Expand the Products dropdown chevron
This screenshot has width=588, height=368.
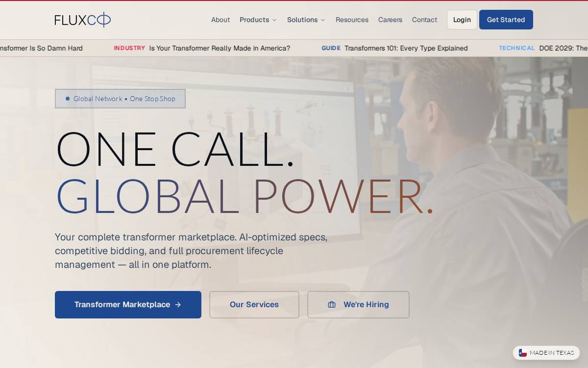(274, 20)
